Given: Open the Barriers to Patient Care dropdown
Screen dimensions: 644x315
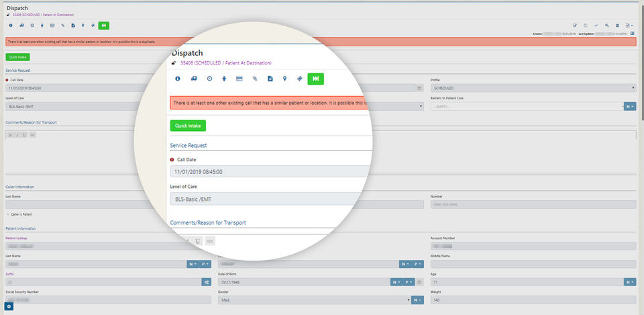Looking at the screenshot, I should [x=527, y=106].
